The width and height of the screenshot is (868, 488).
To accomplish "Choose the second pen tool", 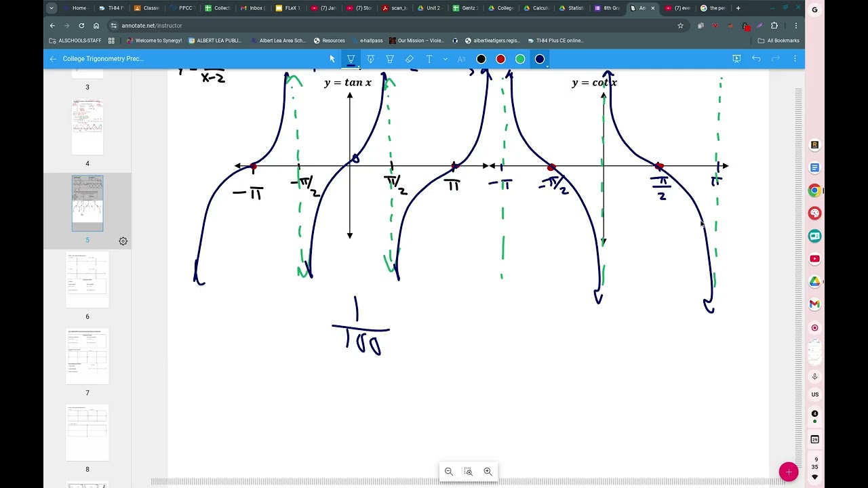I will point(370,59).
